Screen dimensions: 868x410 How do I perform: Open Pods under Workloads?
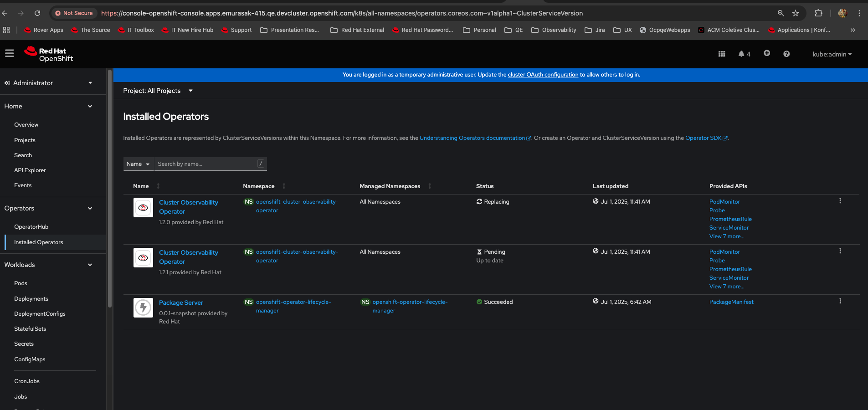click(21, 283)
